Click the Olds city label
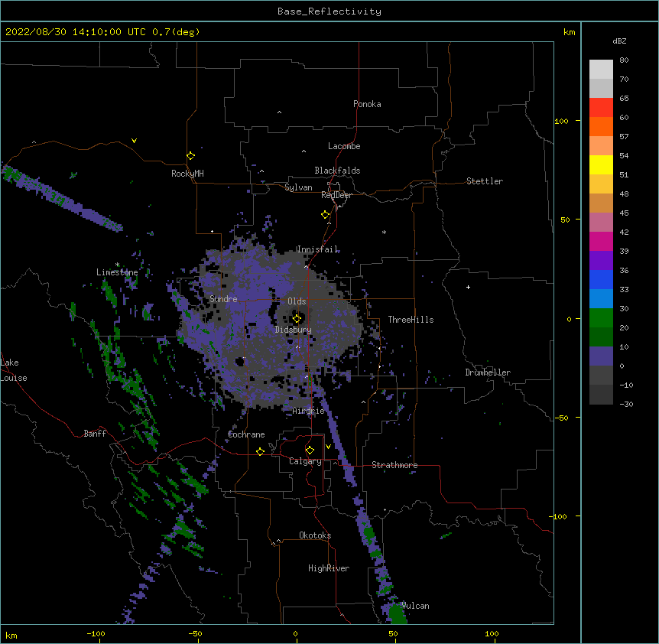The width and height of the screenshot is (659, 644). pos(297,301)
